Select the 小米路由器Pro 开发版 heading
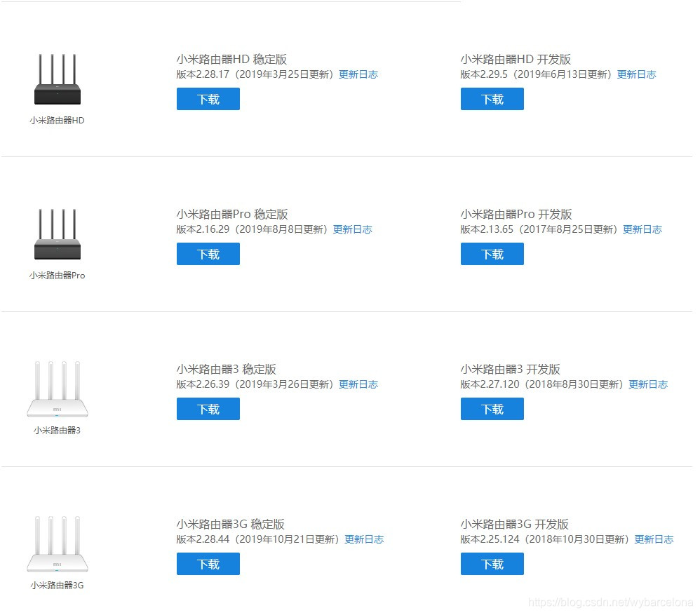This screenshot has width=700, height=615. click(516, 214)
